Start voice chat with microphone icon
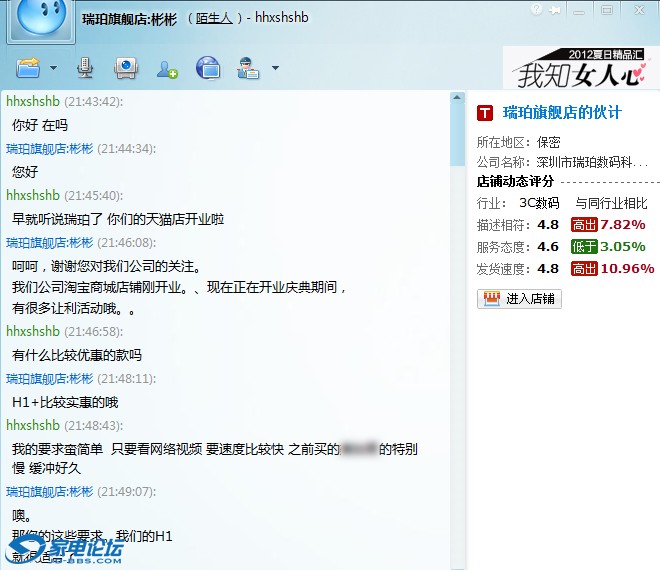This screenshot has height=570, width=660. coord(85,68)
